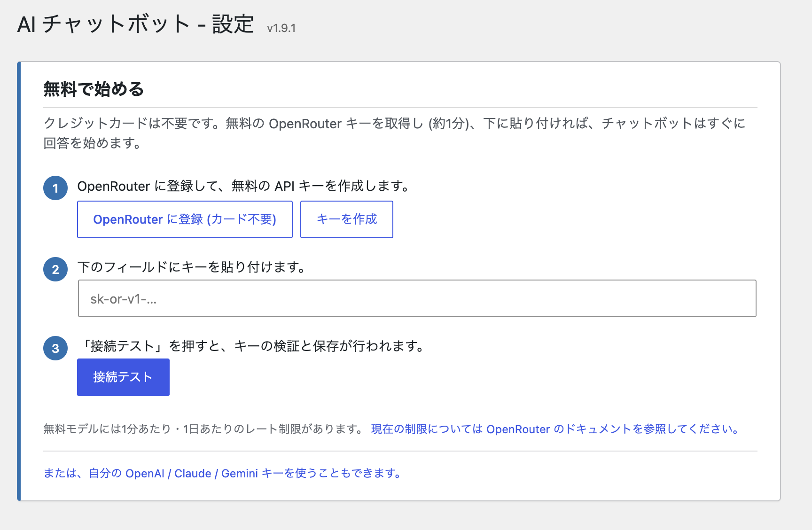The height and width of the screenshot is (530, 812).
Task: Click the 下のフィールドにキーを貼り付けます text
Action: pyautogui.click(x=193, y=267)
